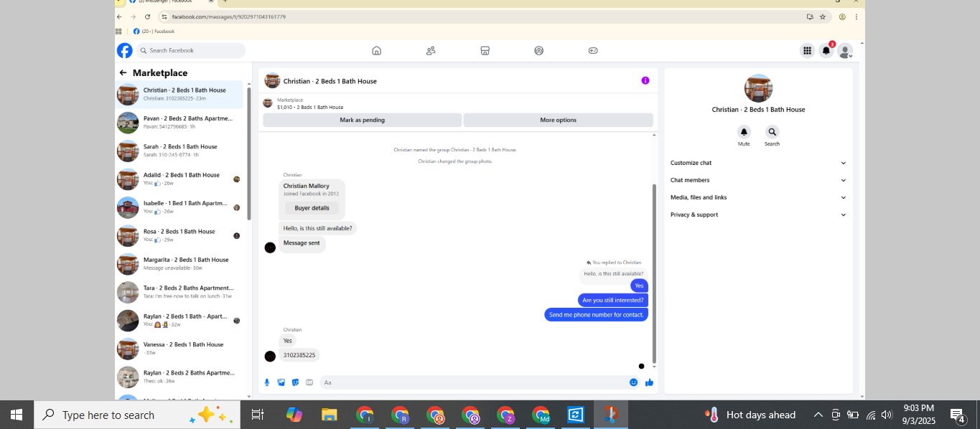Viewport: 980px width, 429px height.
Task: Expand Customize chat section
Action: pos(758,163)
